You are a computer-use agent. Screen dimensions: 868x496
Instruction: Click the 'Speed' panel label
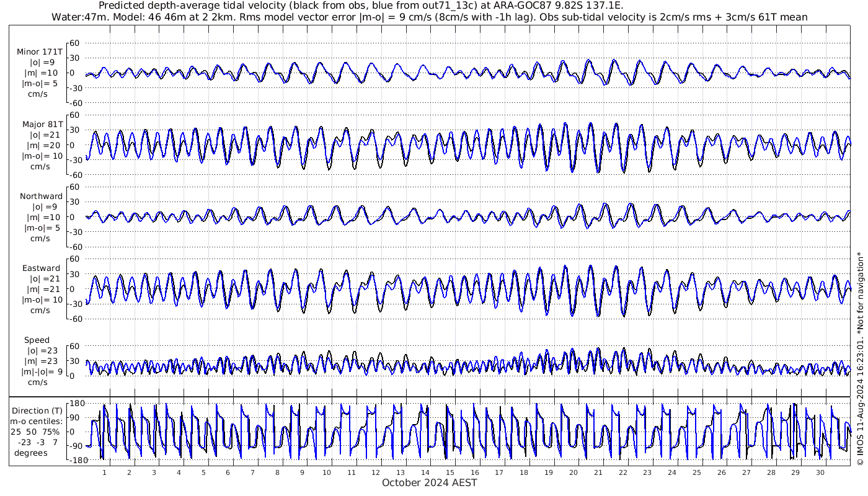coord(37,340)
